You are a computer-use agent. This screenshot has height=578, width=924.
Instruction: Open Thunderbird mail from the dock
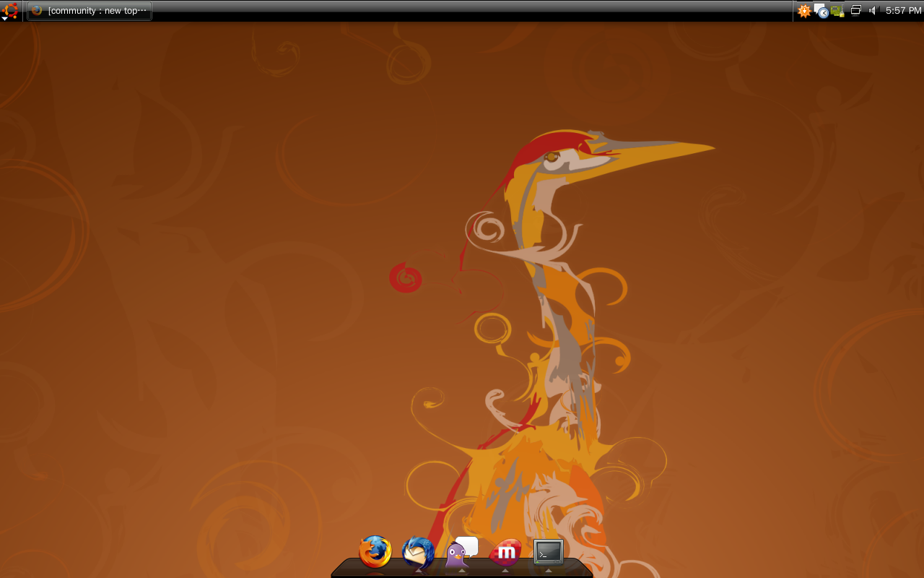pyautogui.click(x=418, y=553)
